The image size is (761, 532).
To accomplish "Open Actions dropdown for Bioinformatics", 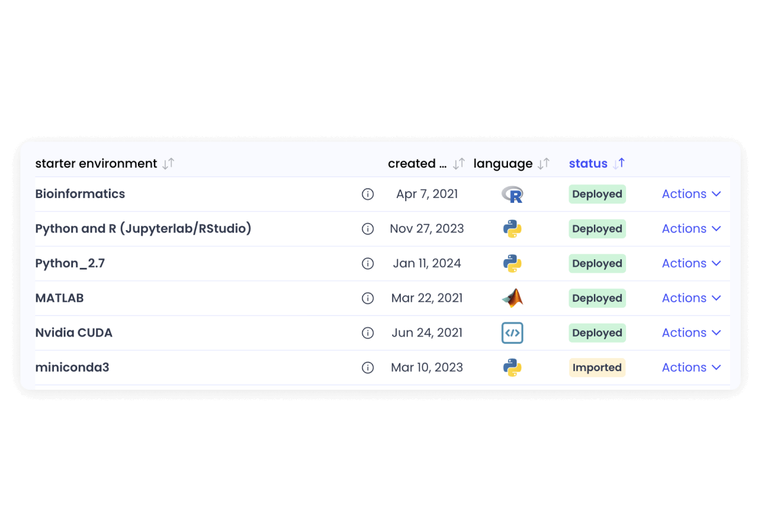I will (x=691, y=194).
